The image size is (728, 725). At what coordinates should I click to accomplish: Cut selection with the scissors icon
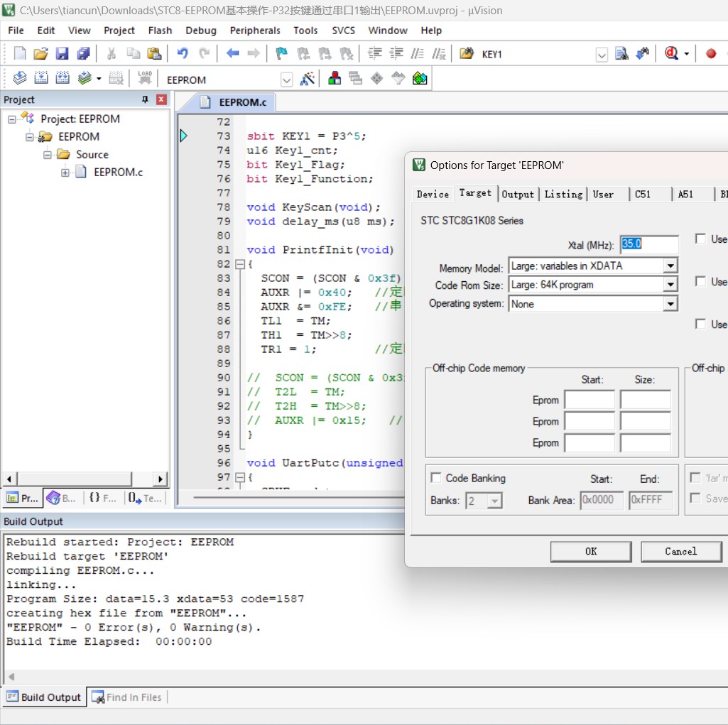112,53
